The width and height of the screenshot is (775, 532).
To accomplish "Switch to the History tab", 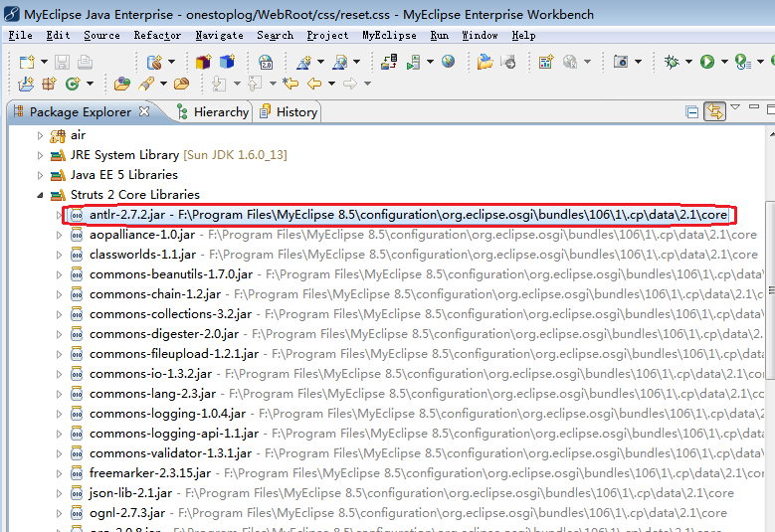I will tap(290, 112).
